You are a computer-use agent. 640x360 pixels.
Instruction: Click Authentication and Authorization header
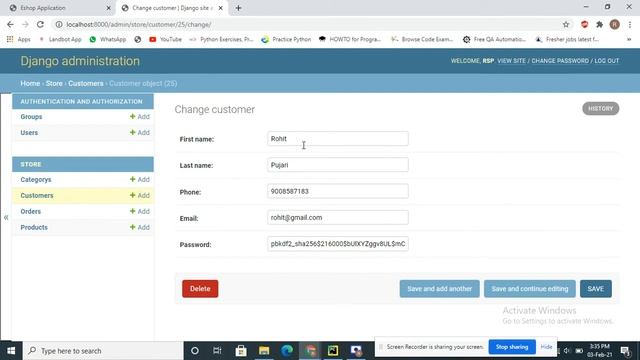83,101
